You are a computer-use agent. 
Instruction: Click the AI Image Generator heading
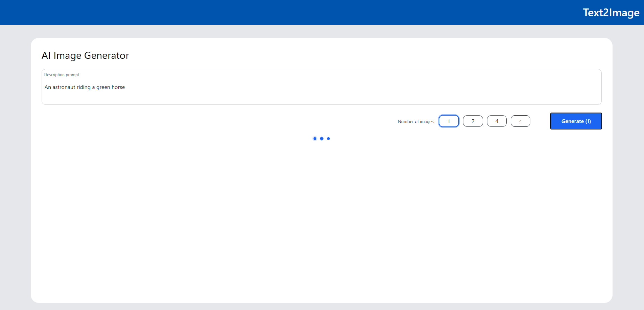(x=85, y=55)
